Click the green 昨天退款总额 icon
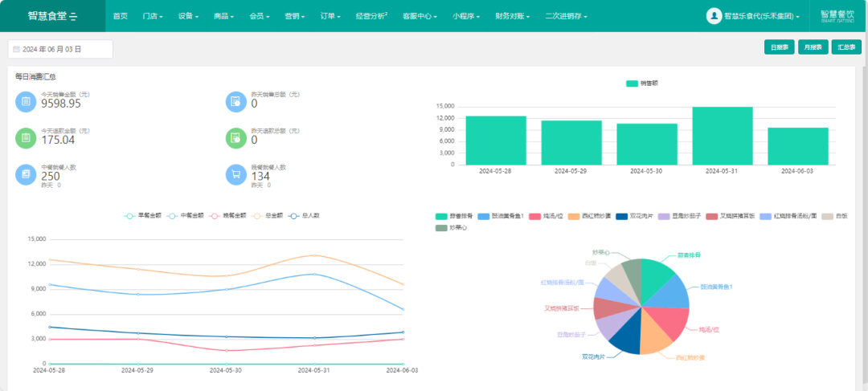 click(236, 138)
